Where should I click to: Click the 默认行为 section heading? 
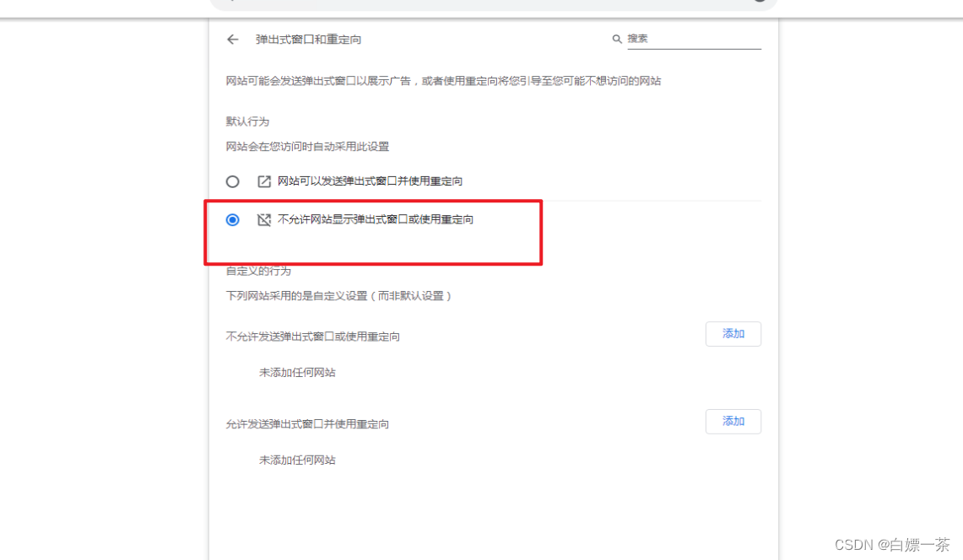(247, 121)
